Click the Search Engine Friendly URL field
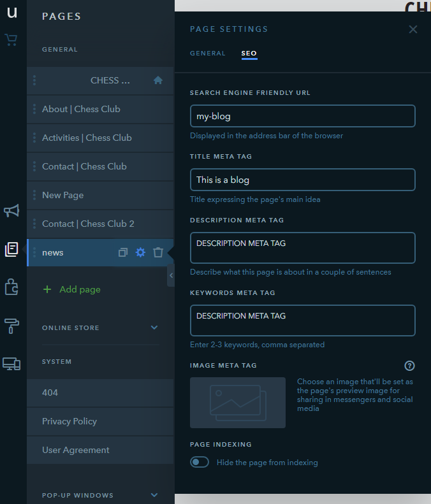 tap(303, 117)
